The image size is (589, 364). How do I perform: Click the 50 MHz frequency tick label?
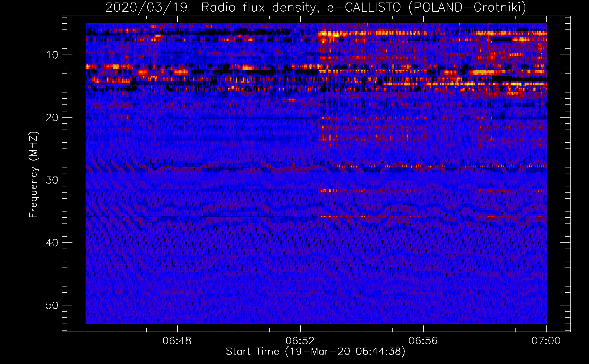52,305
